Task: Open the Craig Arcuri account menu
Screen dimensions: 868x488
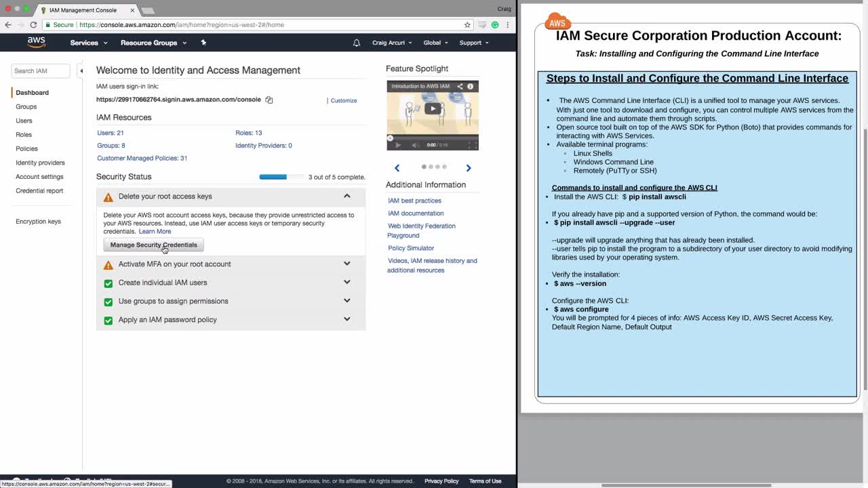Action: [392, 43]
